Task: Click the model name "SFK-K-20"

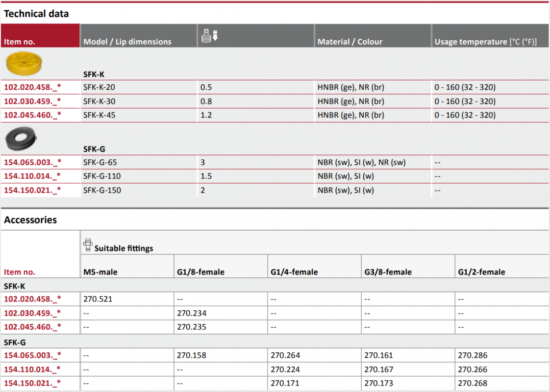Action: tap(99, 87)
